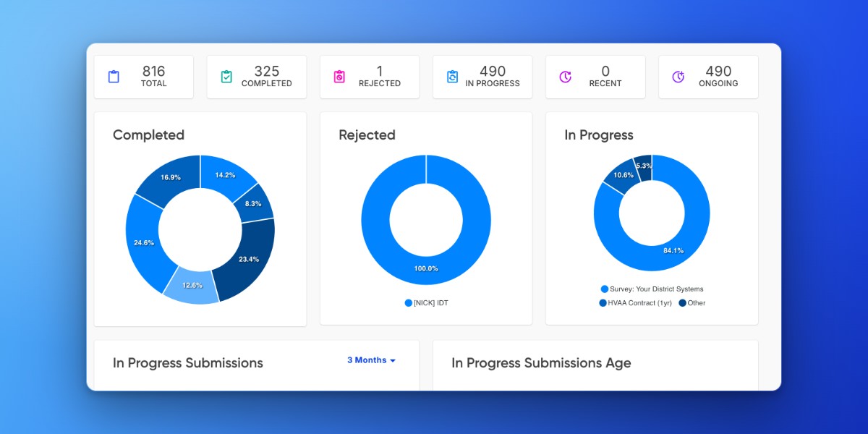This screenshot has width=868, height=434.
Task: Open the 1 Rejected card
Action: coord(370,77)
